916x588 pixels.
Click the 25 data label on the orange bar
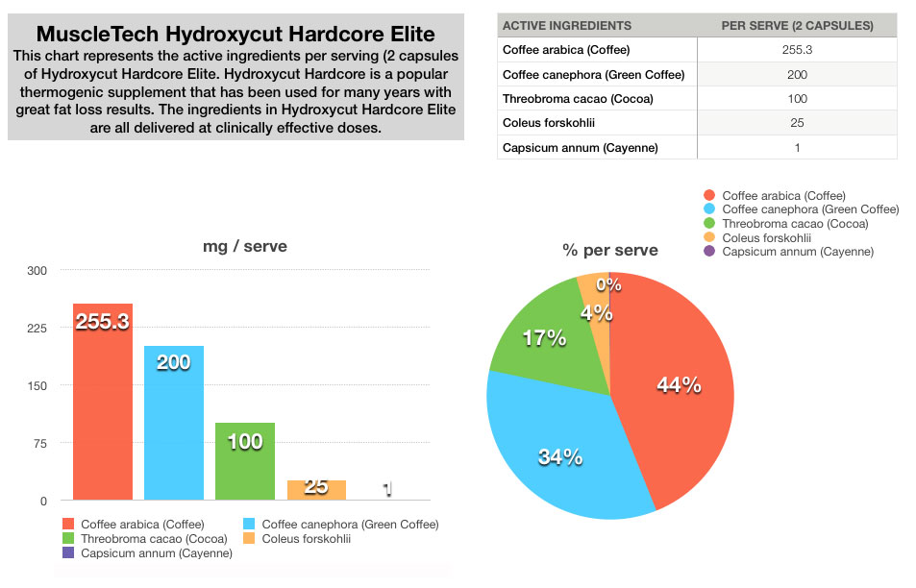(x=316, y=486)
